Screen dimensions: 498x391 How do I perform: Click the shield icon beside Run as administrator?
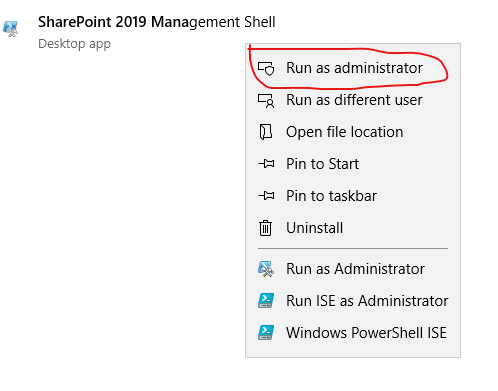pos(266,68)
